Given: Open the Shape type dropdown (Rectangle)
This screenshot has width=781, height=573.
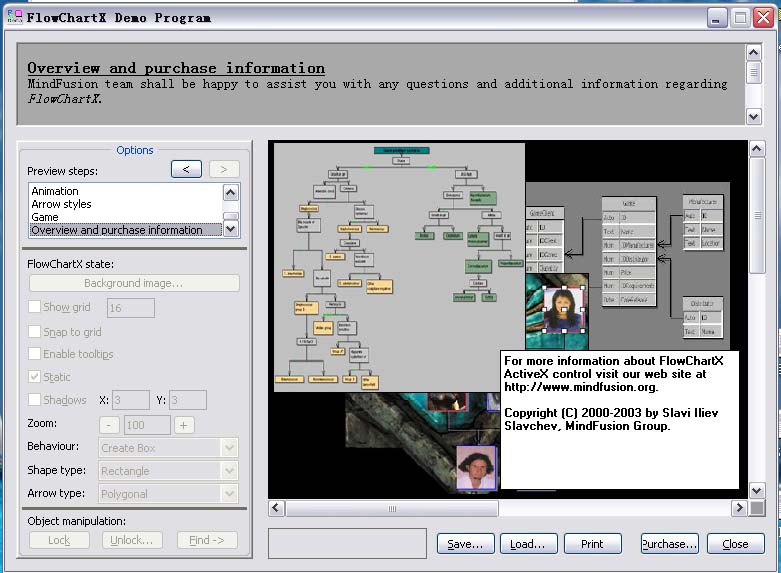Looking at the screenshot, I should click(x=168, y=470).
